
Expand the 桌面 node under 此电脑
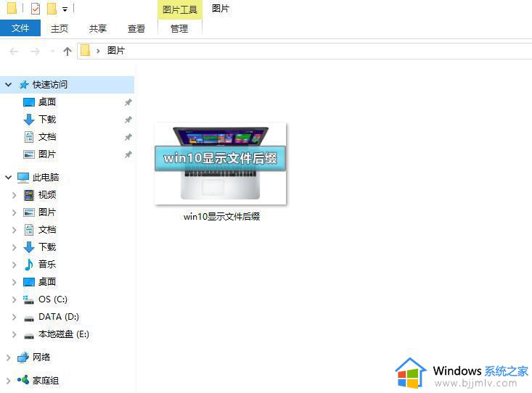click(x=15, y=282)
